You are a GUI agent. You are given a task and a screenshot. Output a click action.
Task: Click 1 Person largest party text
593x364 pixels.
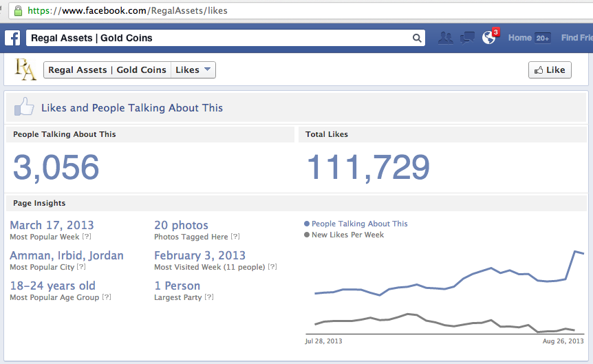coord(177,286)
